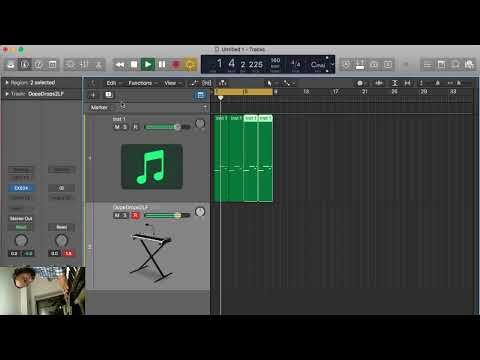The height and width of the screenshot is (360, 480).
Task: Mute the Inst 1 track
Action: tap(117, 127)
